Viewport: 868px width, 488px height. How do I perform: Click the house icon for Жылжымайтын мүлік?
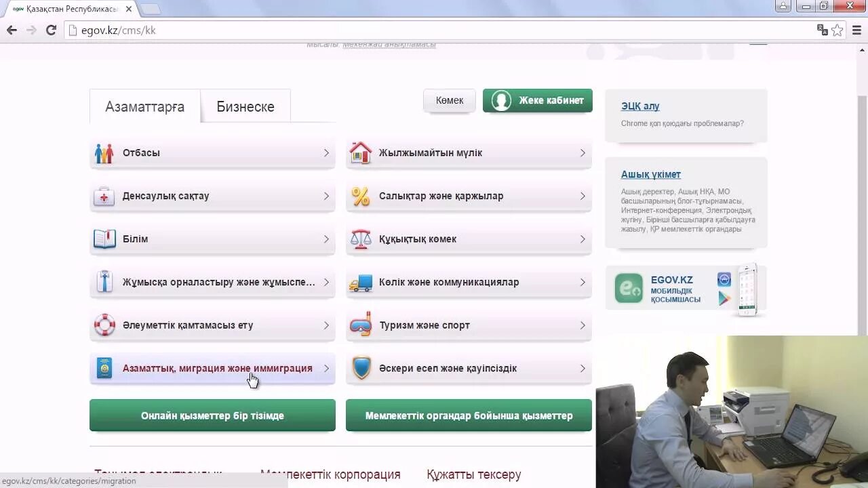coord(360,153)
